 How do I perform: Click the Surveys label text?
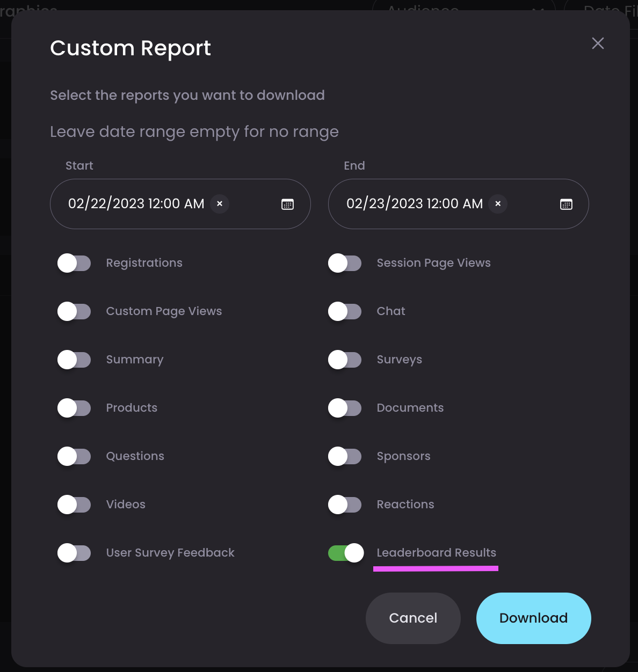(400, 360)
